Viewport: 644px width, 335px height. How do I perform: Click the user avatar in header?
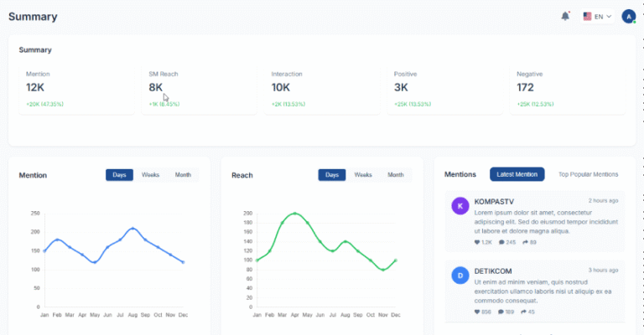(x=628, y=16)
